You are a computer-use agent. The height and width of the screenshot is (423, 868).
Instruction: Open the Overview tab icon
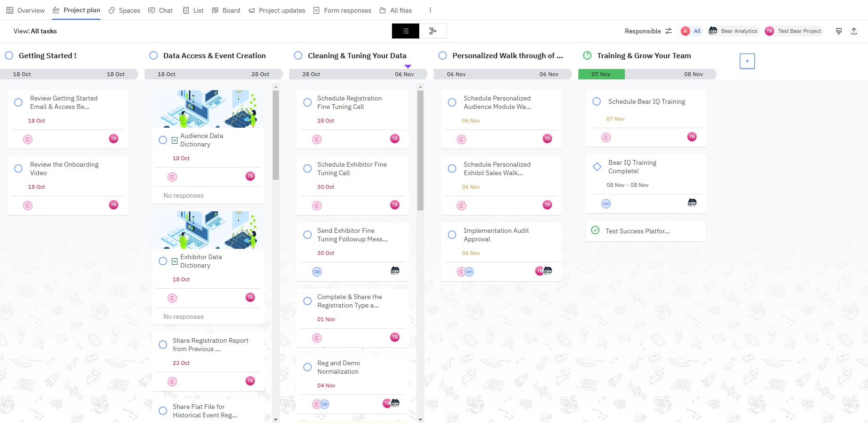pos(10,10)
